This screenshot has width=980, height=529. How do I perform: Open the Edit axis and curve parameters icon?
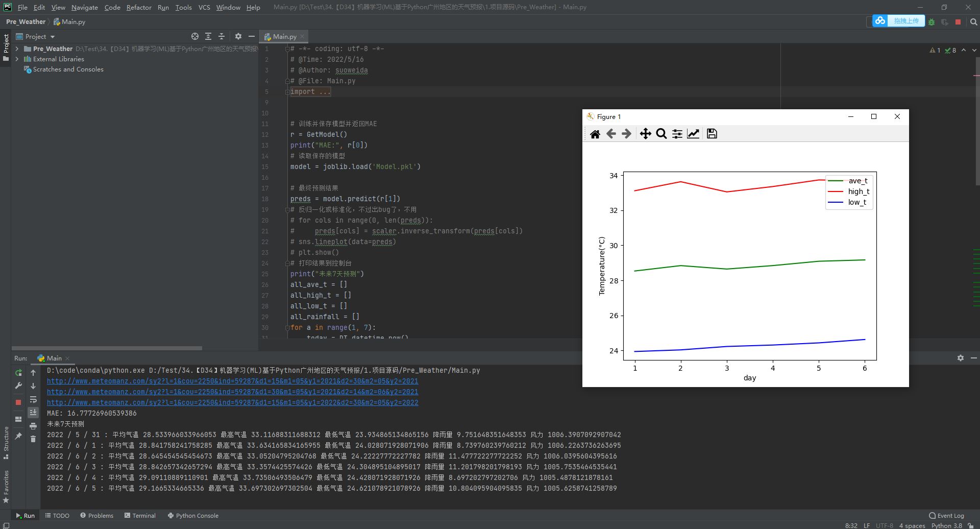(693, 134)
